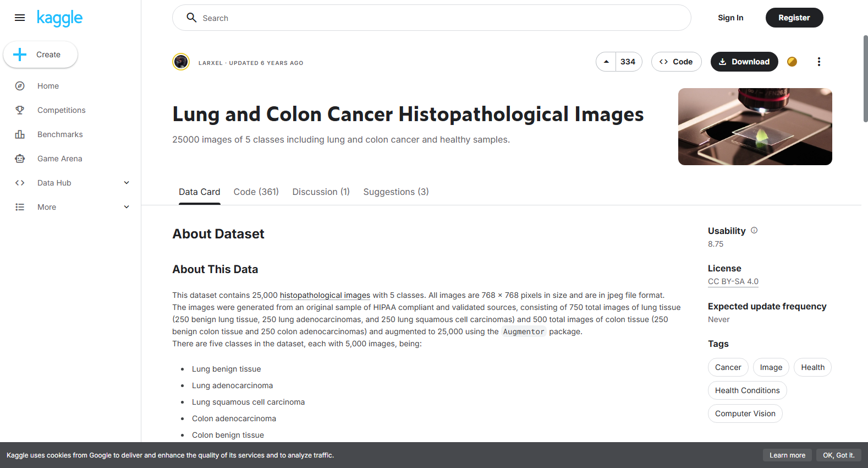Click the More list icon
868x468 pixels.
point(20,207)
